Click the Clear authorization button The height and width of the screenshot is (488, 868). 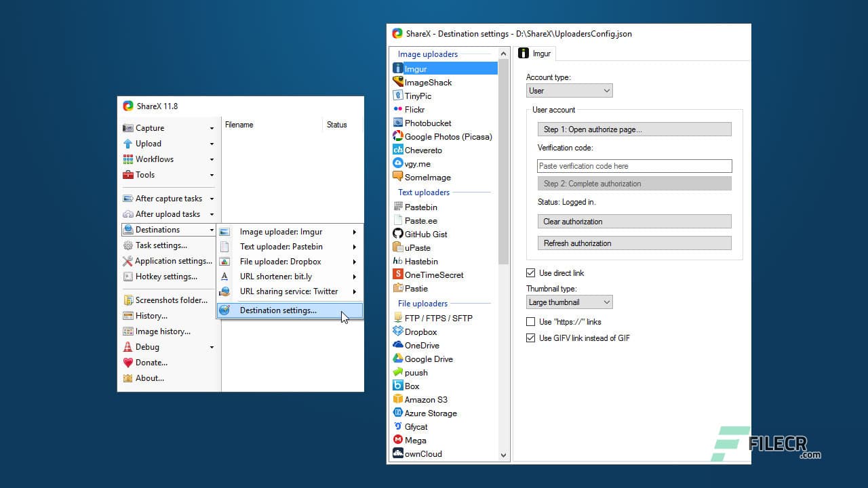click(634, 221)
